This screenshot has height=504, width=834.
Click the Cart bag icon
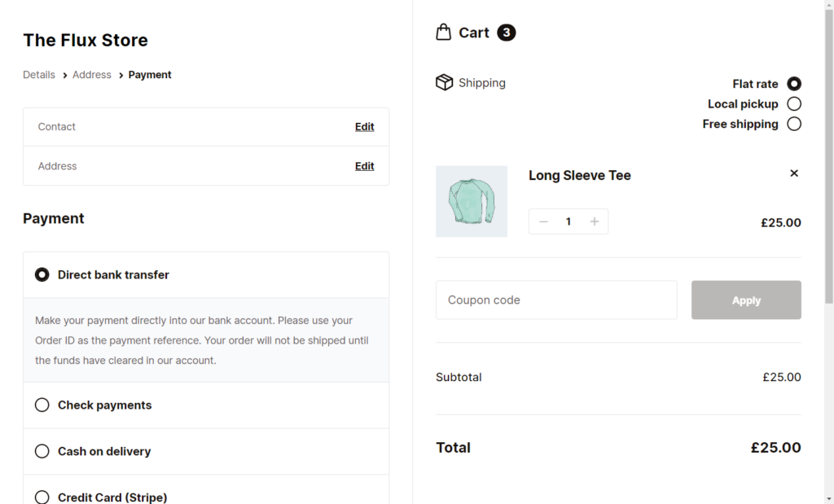(444, 31)
